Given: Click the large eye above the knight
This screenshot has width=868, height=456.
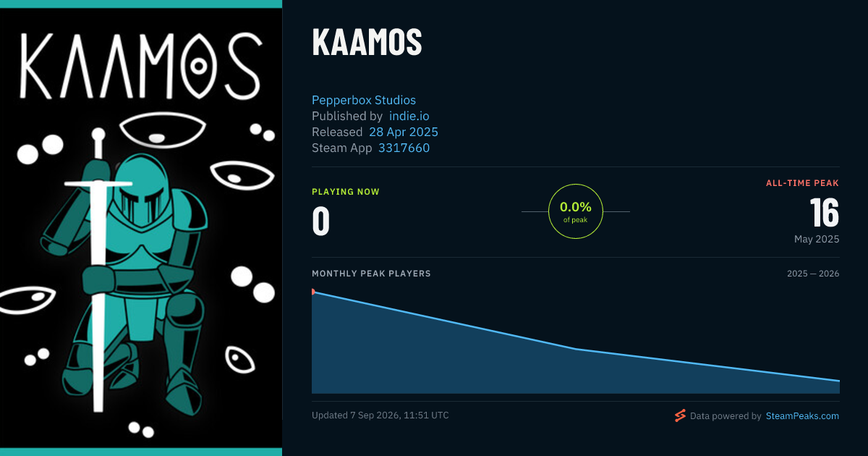Looking at the screenshot, I should tap(160, 132).
